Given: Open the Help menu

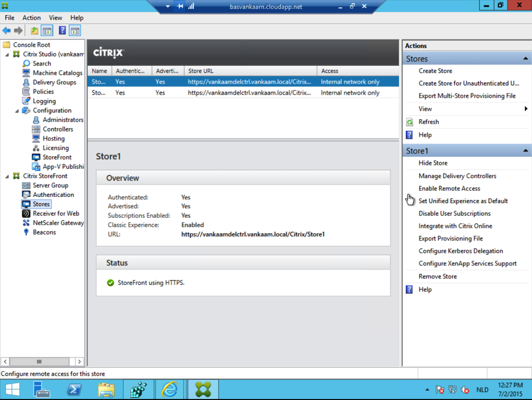Looking at the screenshot, I should 77,18.
